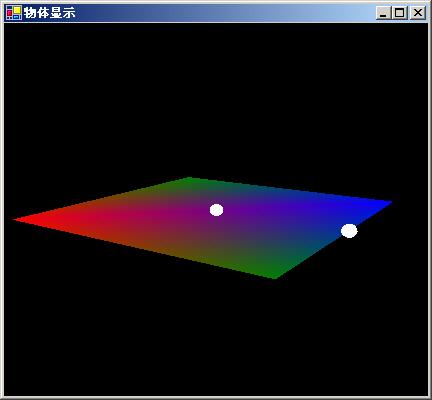Screen dimensions: 432x400
Task: Minimize the 物体显示 window
Action: [383, 13]
